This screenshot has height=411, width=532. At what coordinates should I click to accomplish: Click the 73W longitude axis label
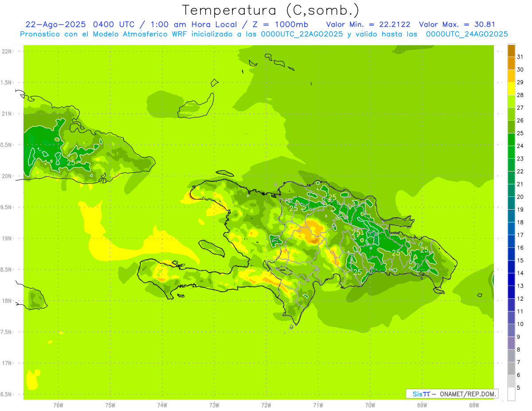click(x=214, y=405)
